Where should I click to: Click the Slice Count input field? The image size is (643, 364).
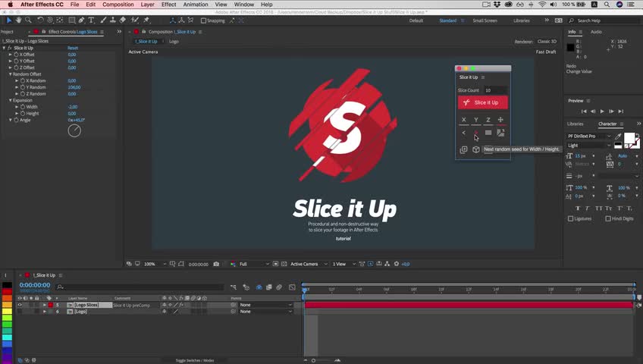495,90
